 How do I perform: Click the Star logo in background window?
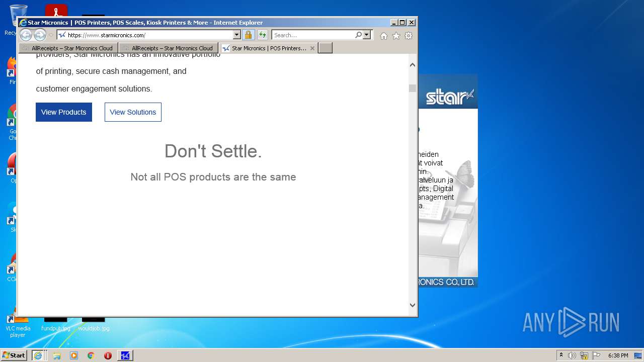click(450, 97)
